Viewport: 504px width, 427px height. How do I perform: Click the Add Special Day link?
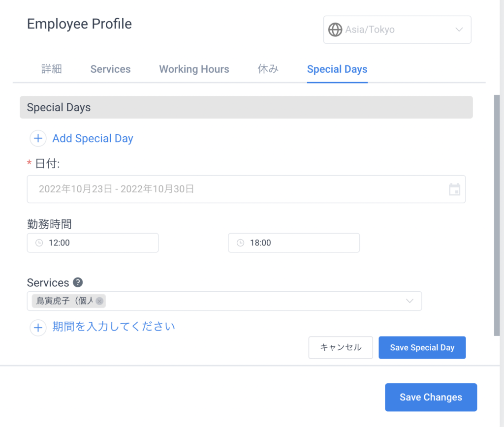(93, 138)
